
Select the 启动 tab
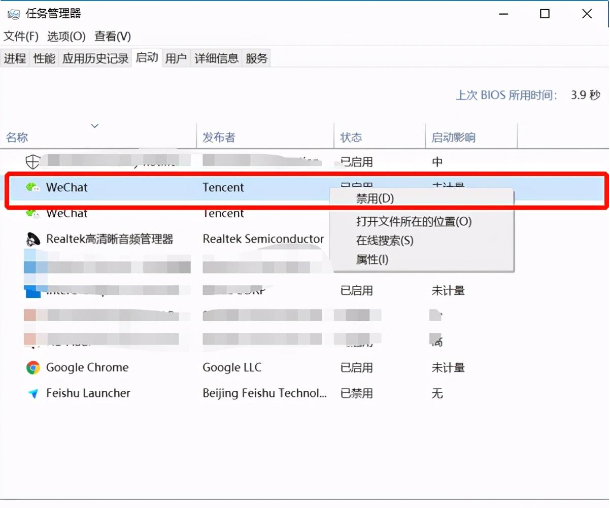(147, 58)
